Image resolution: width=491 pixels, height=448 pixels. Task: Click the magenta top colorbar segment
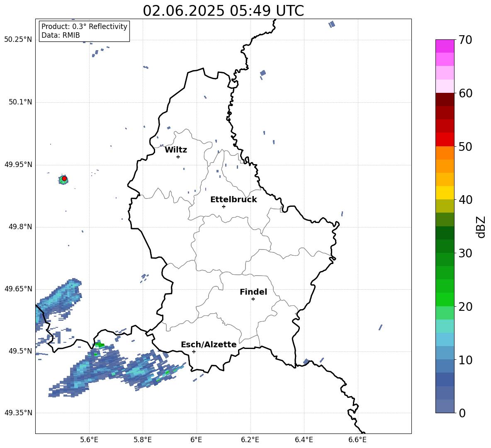[x=445, y=46]
